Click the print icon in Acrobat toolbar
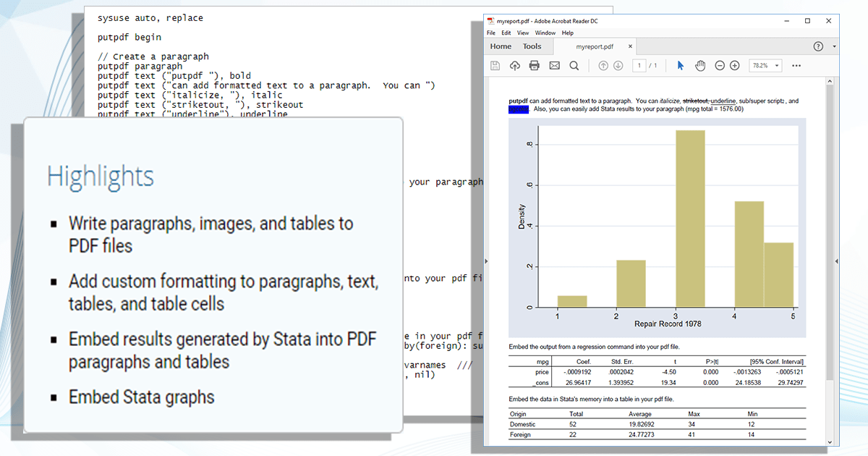 pyautogui.click(x=535, y=66)
